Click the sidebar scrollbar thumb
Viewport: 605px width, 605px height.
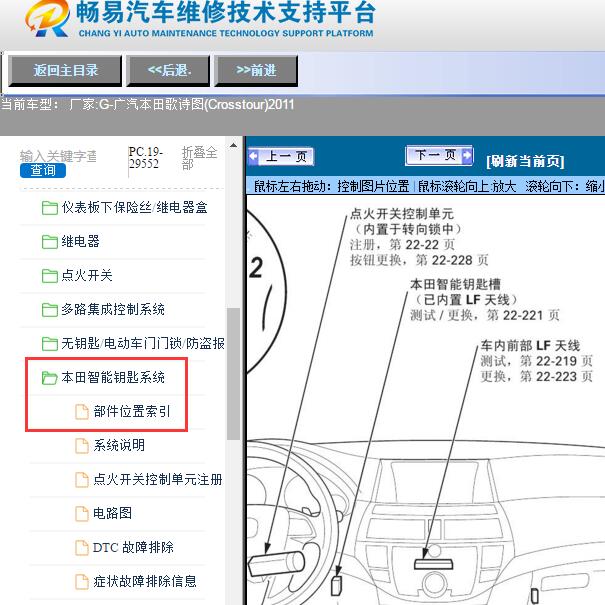(x=233, y=374)
